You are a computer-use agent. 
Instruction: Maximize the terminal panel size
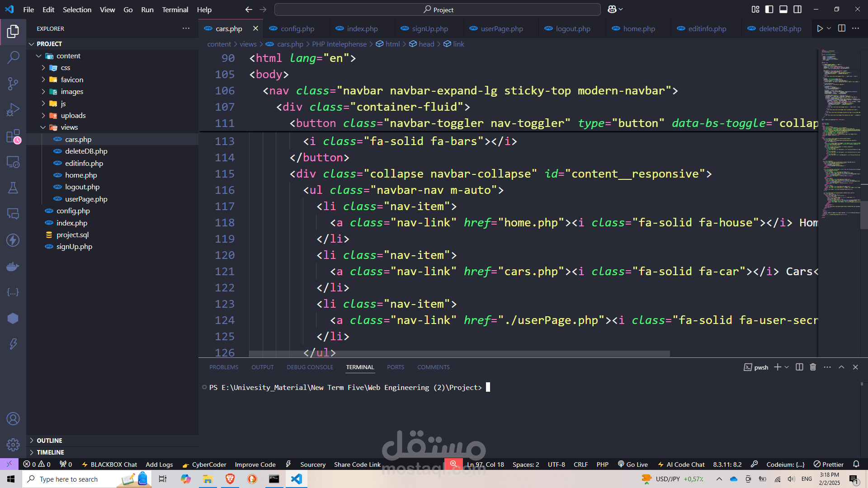(841, 367)
